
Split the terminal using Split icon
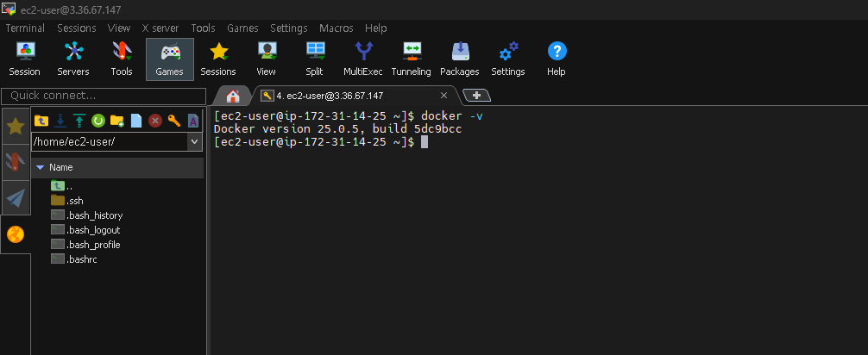314,59
